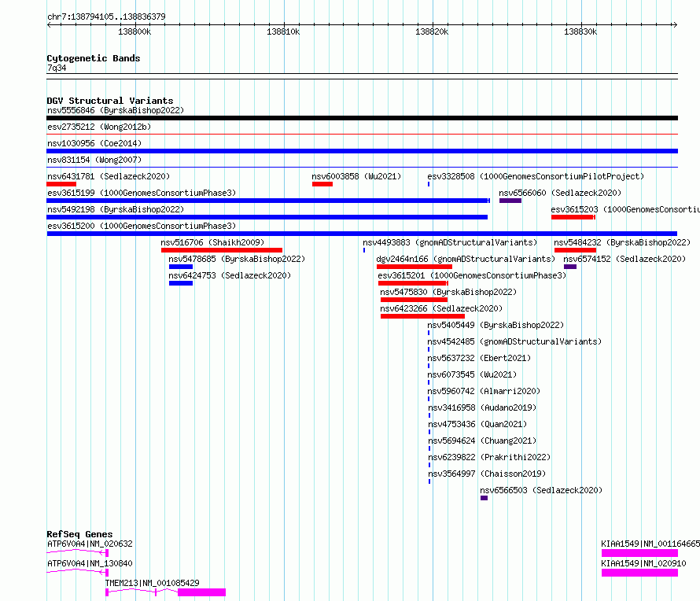The image size is (700, 601).
Task: Select red bar under nsv516706
Action: 222,250
